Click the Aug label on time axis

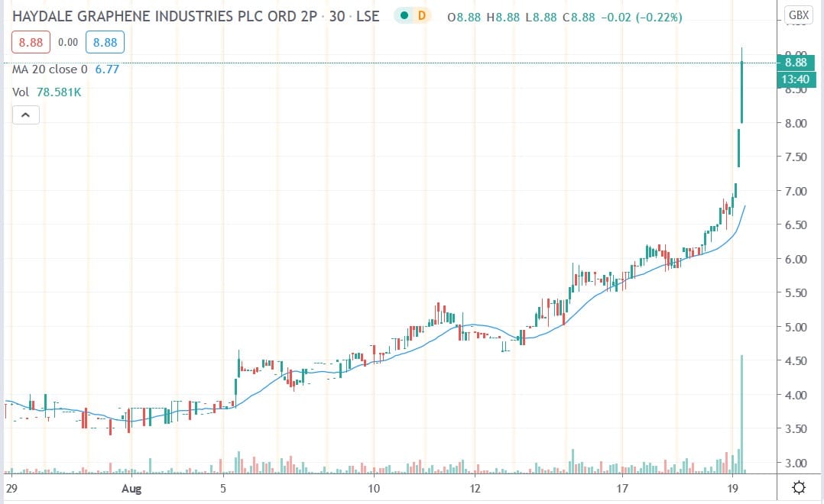tap(131, 489)
